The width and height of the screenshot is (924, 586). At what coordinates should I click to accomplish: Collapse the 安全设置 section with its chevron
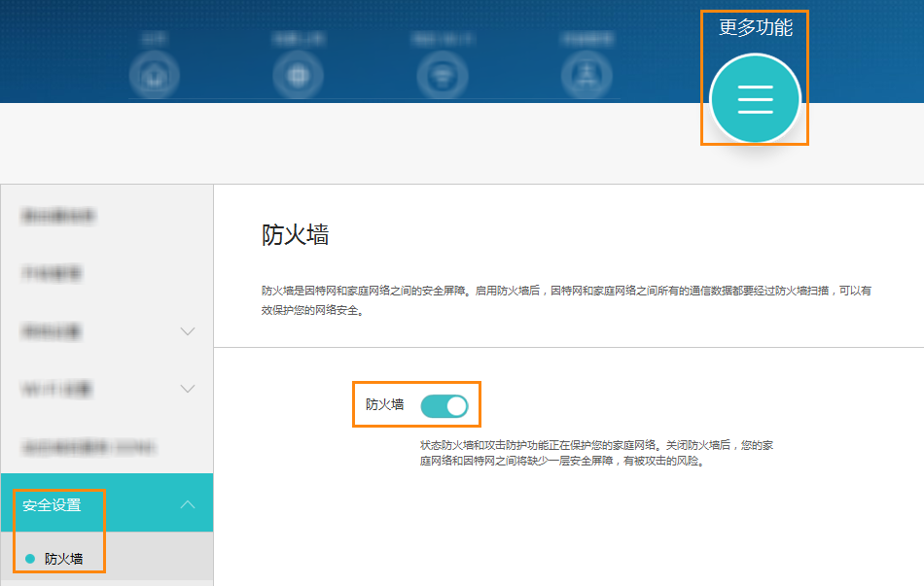click(x=188, y=503)
